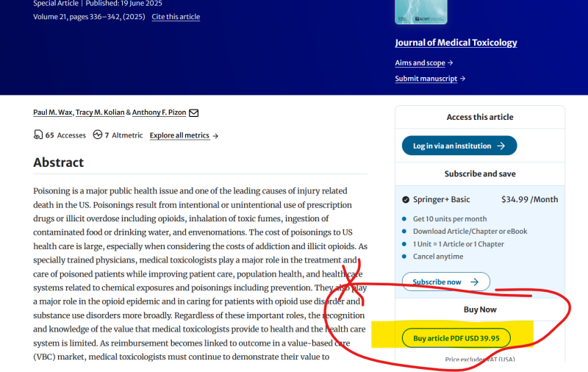Click the Accesses count icon
This screenshot has width=588, height=372.
[38, 135]
